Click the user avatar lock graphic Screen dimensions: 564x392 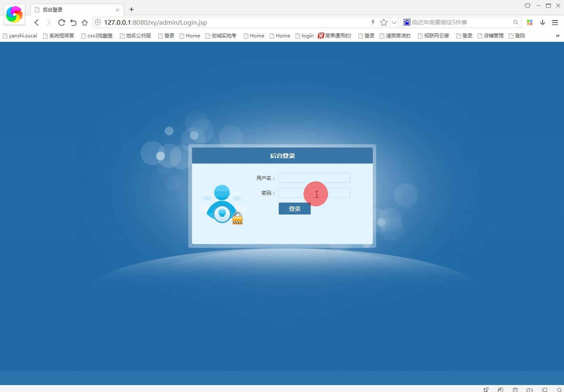pyautogui.click(x=222, y=204)
